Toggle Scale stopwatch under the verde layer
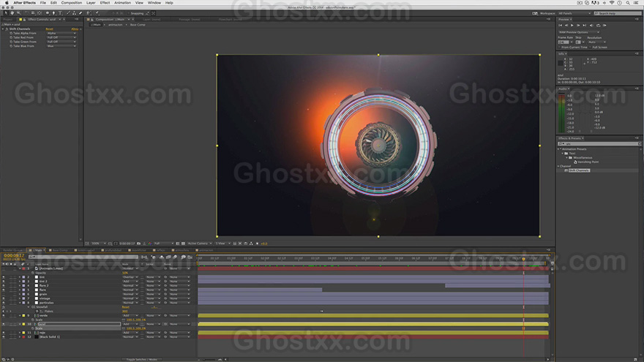Viewport: 644px width, 362px height. pyautogui.click(x=33, y=320)
